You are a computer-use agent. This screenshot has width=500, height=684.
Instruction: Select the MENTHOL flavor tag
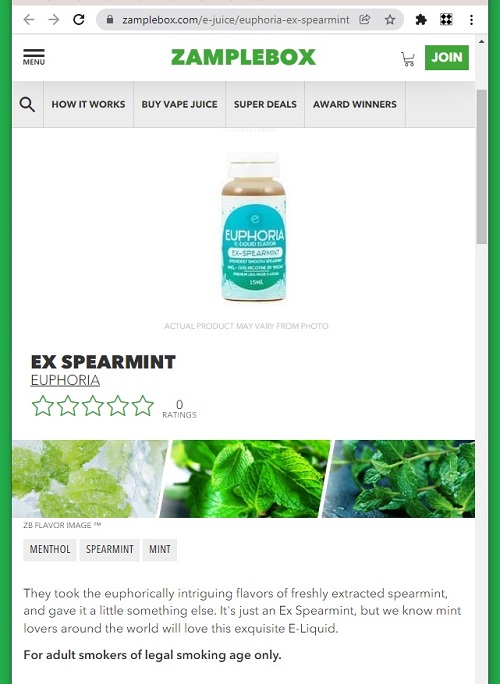point(50,550)
